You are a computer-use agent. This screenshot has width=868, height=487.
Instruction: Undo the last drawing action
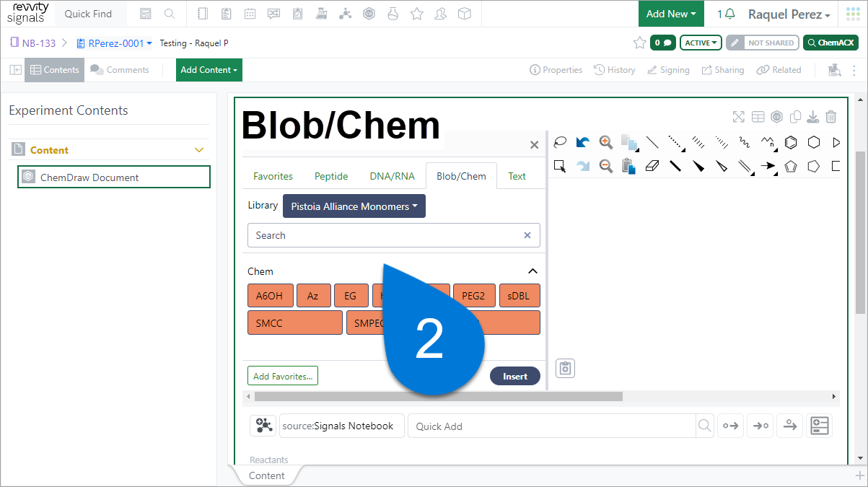coord(583,142)
